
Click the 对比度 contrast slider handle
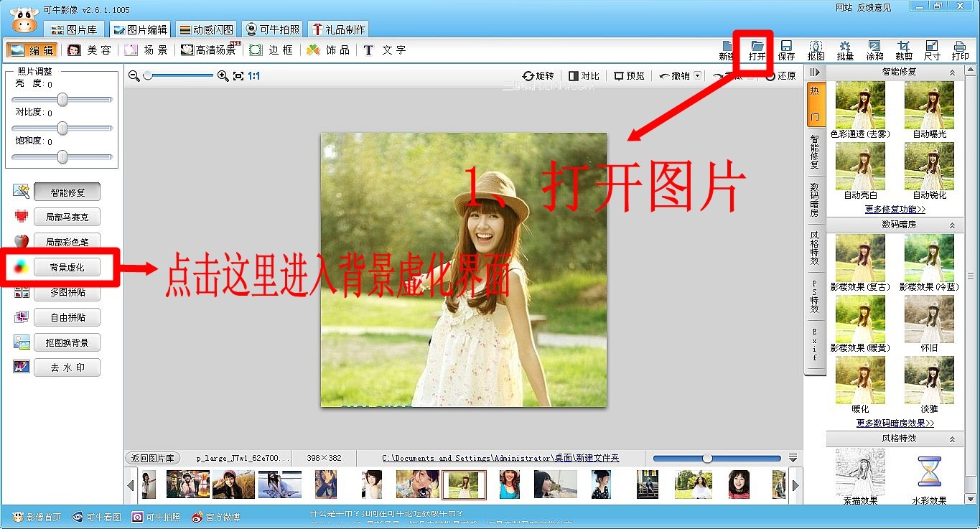(x=62, y=128)
